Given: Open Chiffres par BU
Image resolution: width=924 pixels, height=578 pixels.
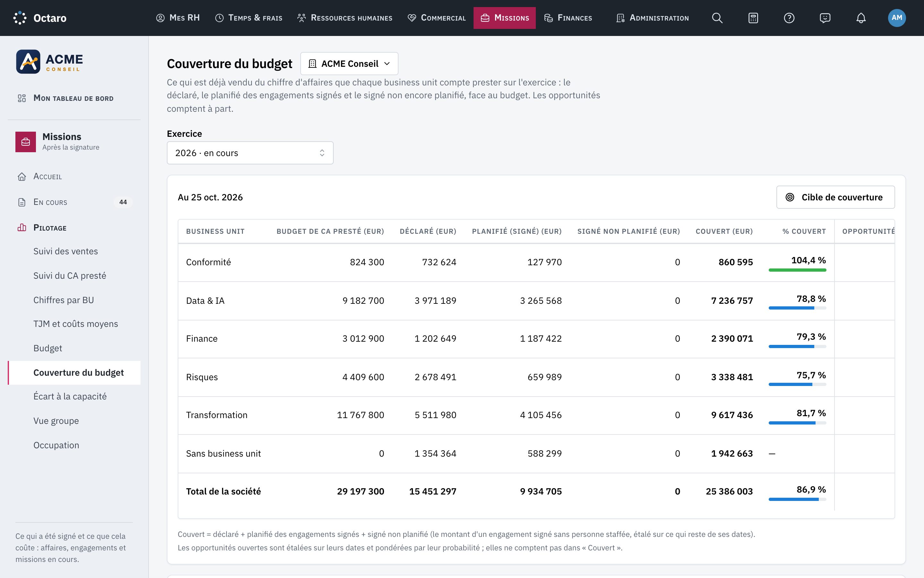Looking at the screenshot, I should [x=64, y=300].
